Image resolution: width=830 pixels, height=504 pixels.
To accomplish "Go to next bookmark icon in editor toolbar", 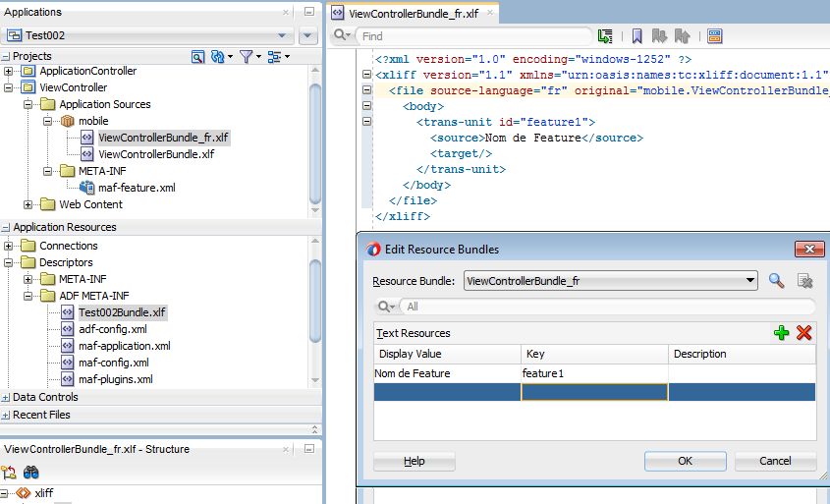I will 659,36.
